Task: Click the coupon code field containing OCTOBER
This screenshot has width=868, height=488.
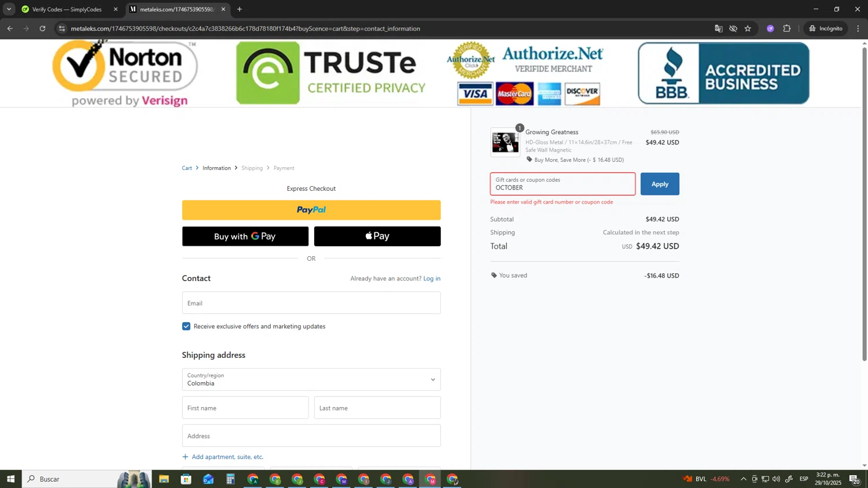Action: point(562,184)
